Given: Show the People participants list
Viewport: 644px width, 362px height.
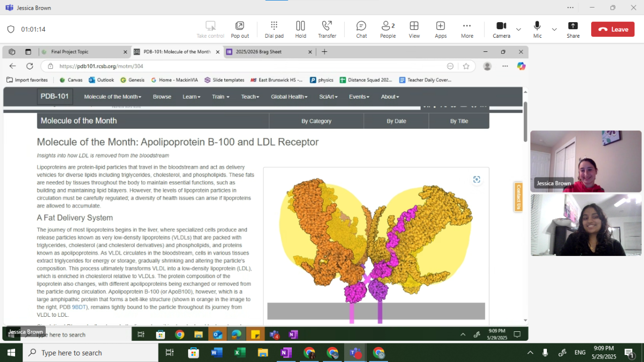Looking at the screenshot, I should [x=387, y=29].
